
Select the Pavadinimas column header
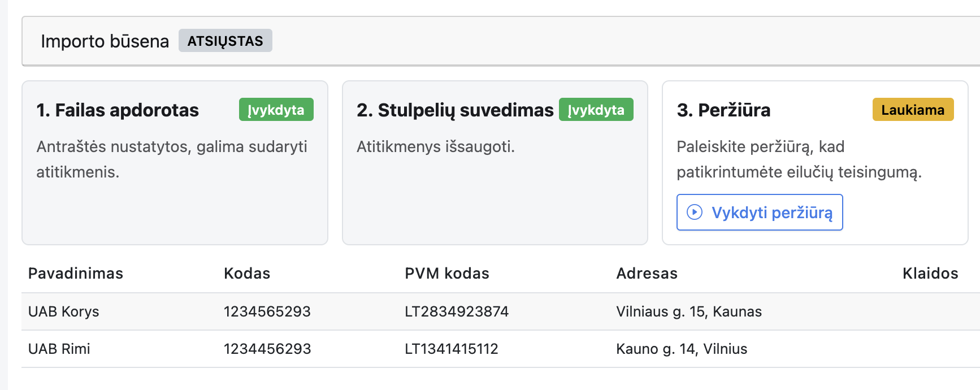point(76,274)
